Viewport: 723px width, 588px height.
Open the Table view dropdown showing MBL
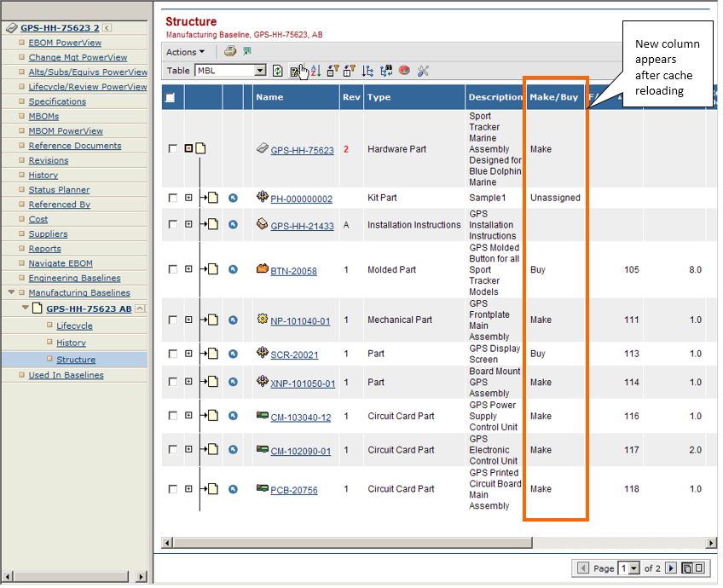(x=260, y=71)
